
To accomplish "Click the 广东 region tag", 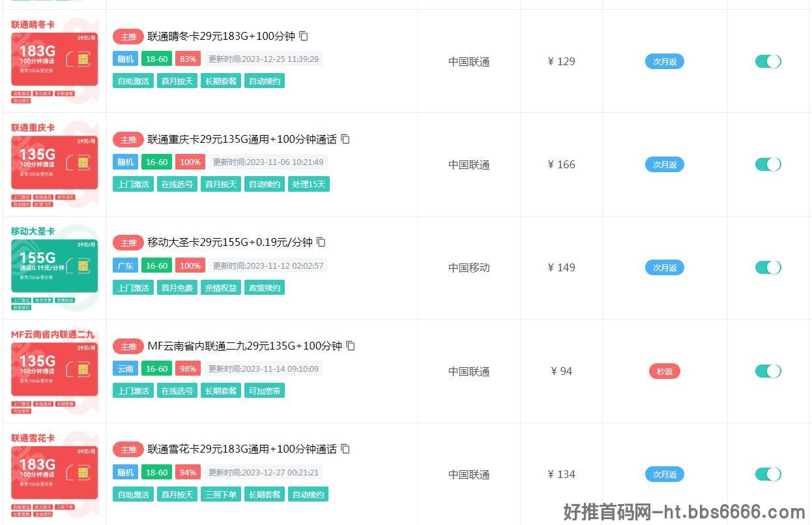I will click(125, 265).
